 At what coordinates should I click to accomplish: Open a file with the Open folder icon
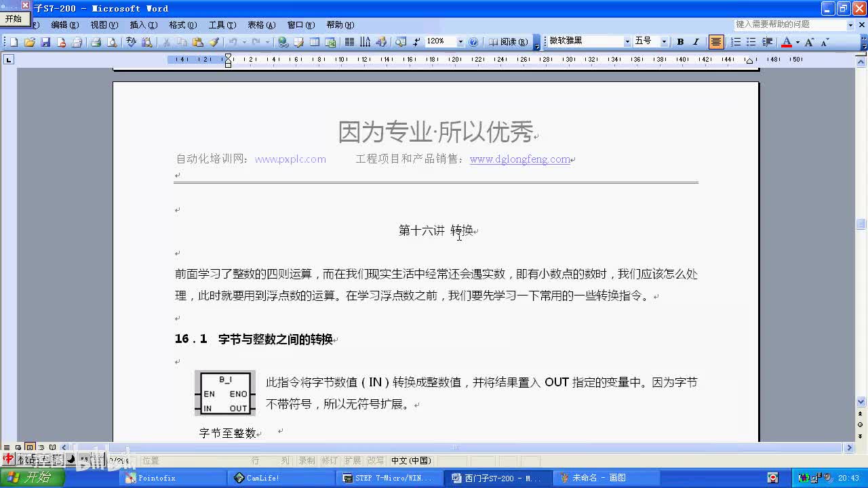pos(29,42)
